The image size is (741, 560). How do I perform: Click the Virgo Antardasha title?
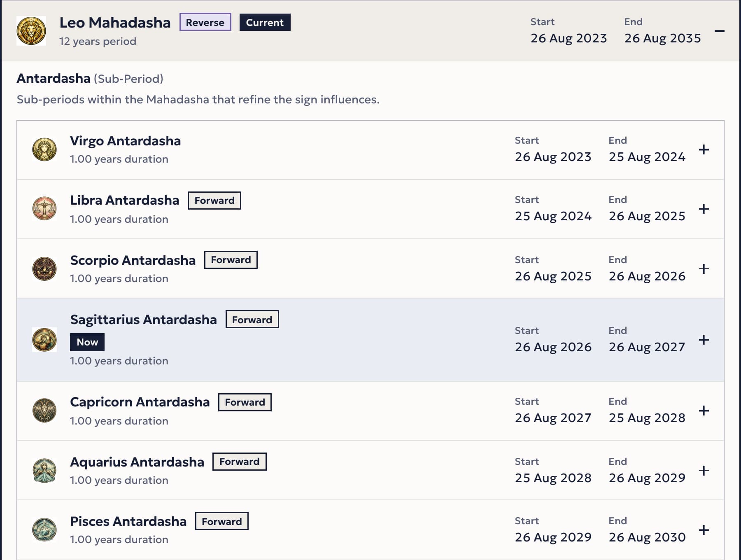coord(126,141)
